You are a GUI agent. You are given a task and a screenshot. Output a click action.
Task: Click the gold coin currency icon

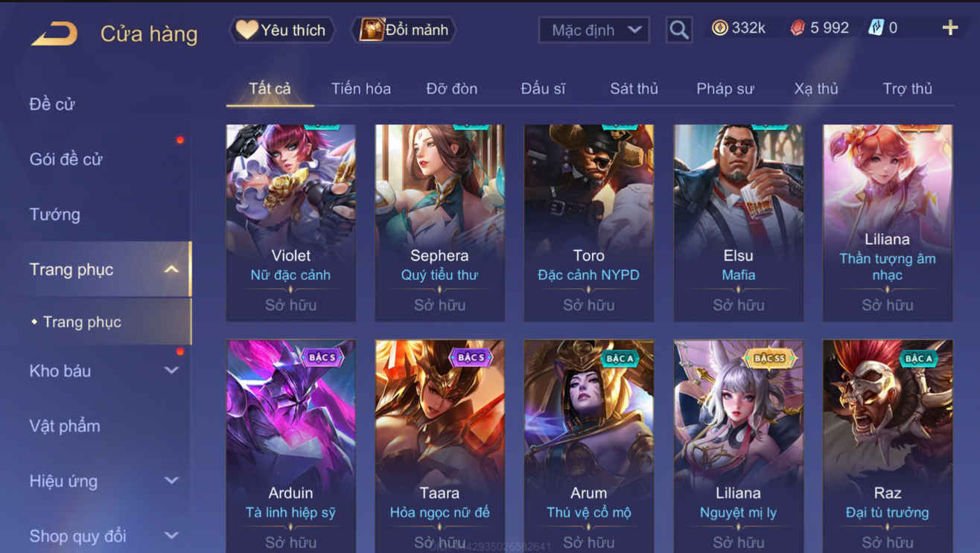click(x=719, y=28)
